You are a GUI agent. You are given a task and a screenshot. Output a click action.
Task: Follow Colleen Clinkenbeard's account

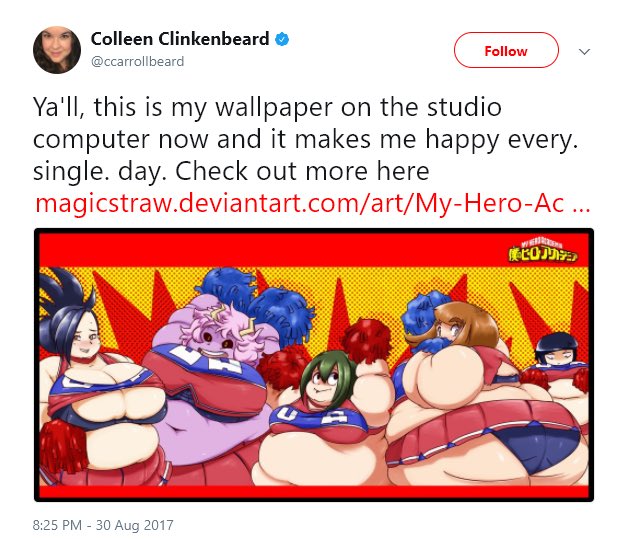click(x=506, y=50)
